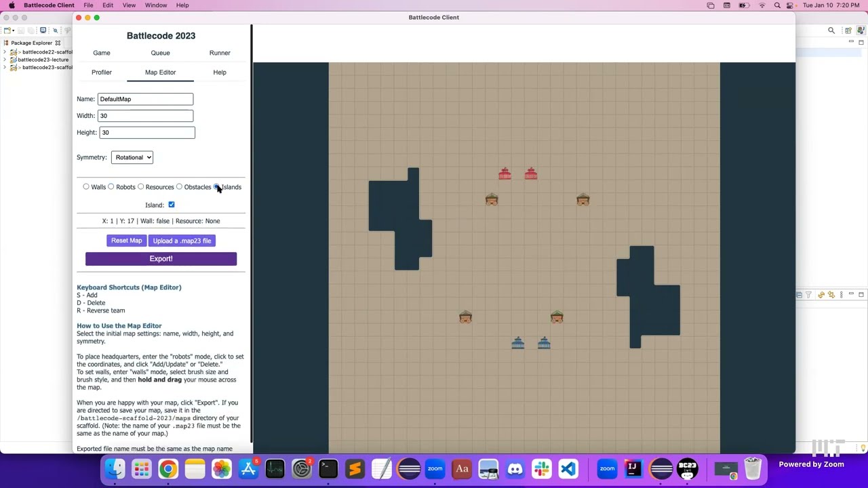Select the Robots radio button

[x=111, y=187]
